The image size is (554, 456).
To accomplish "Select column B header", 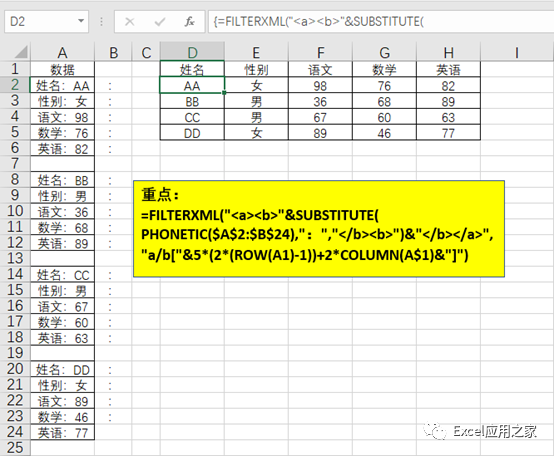I will 113,52.
